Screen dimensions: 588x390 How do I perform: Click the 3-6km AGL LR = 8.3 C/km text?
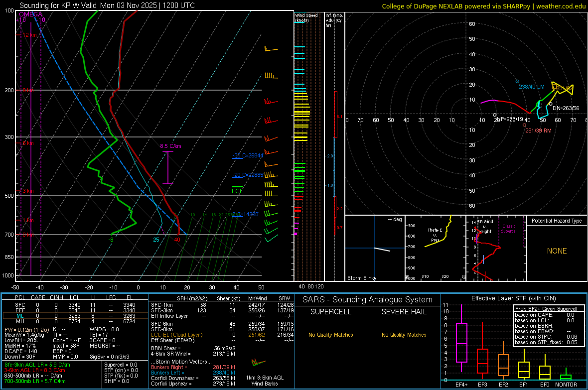[x=34, y=370]
